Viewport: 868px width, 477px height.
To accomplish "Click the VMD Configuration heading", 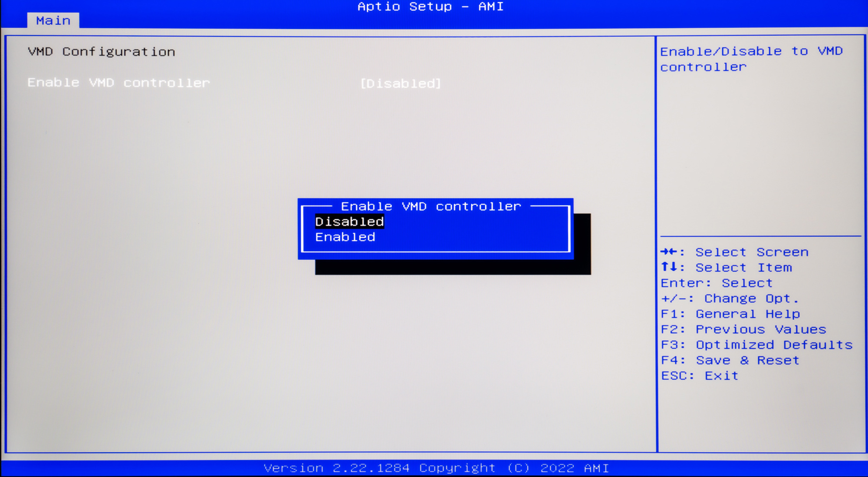I will tap(102, 52).
